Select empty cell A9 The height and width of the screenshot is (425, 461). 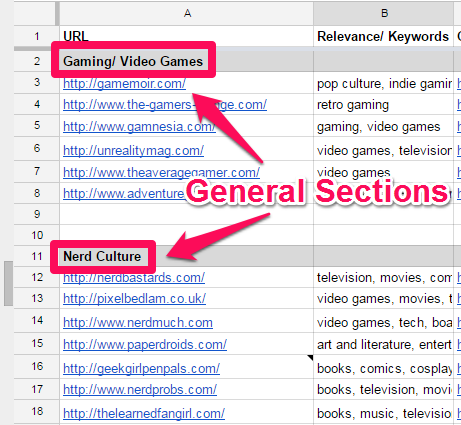tap(187, 214)
